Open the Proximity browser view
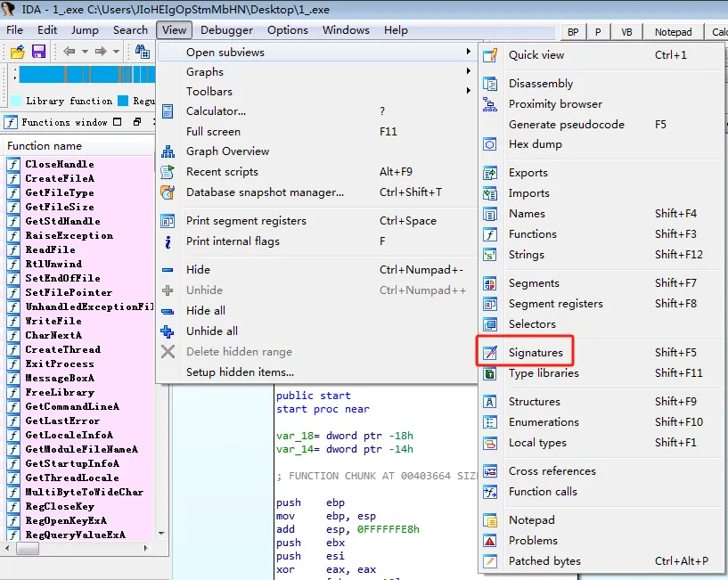Viewport: 728px width, 580px height. coord(555,104)
